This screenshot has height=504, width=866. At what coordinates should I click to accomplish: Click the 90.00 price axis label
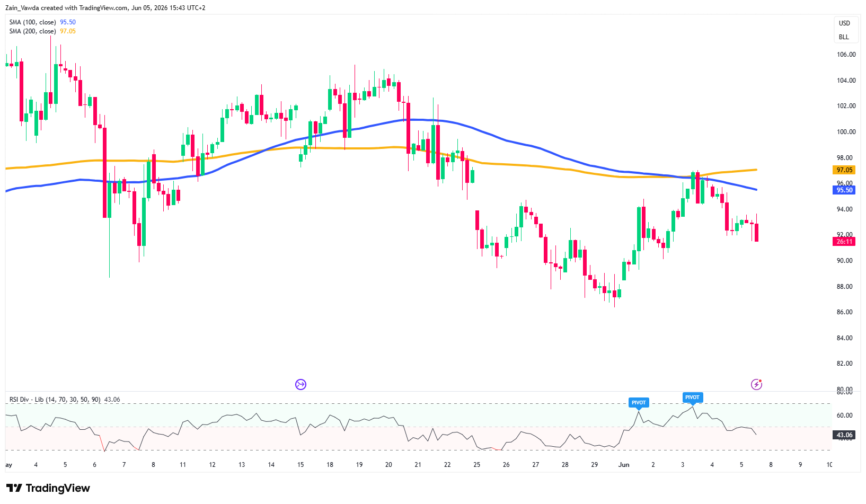(x=845, y=261)
